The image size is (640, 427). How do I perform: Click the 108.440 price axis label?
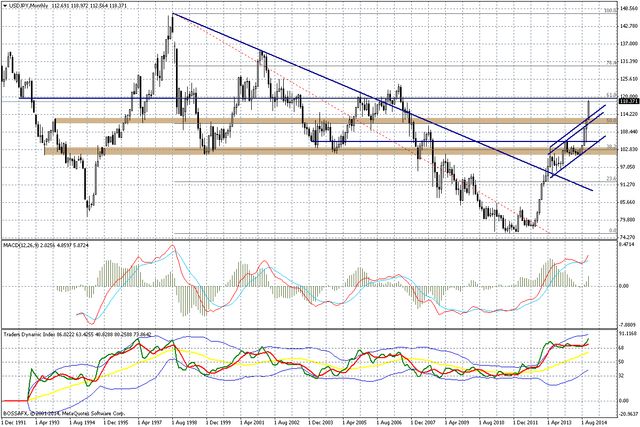(629, 132)
